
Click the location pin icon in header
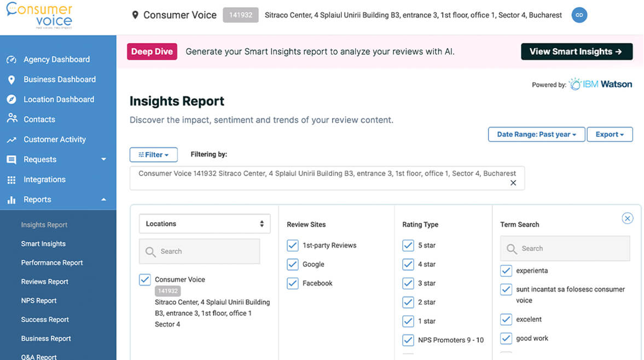(x=135, y=15)
